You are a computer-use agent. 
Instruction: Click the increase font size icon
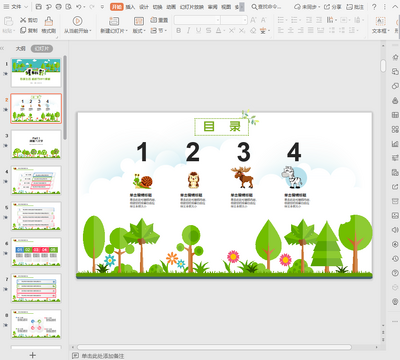[253, 20]
